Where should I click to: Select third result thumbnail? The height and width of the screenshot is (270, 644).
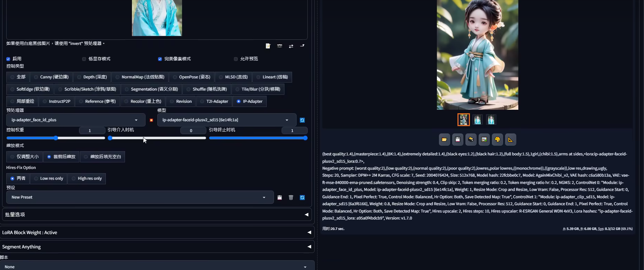click(491, 120)
